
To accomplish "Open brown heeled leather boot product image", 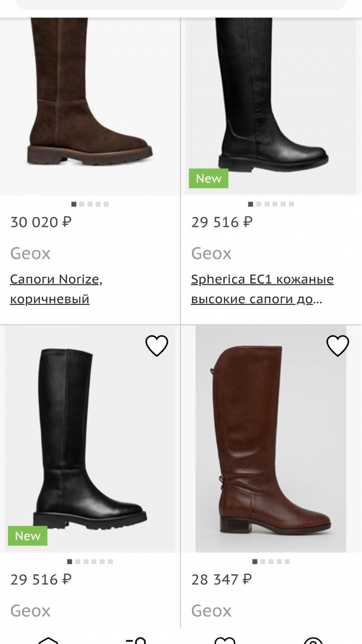I will (x=271, y=439).
